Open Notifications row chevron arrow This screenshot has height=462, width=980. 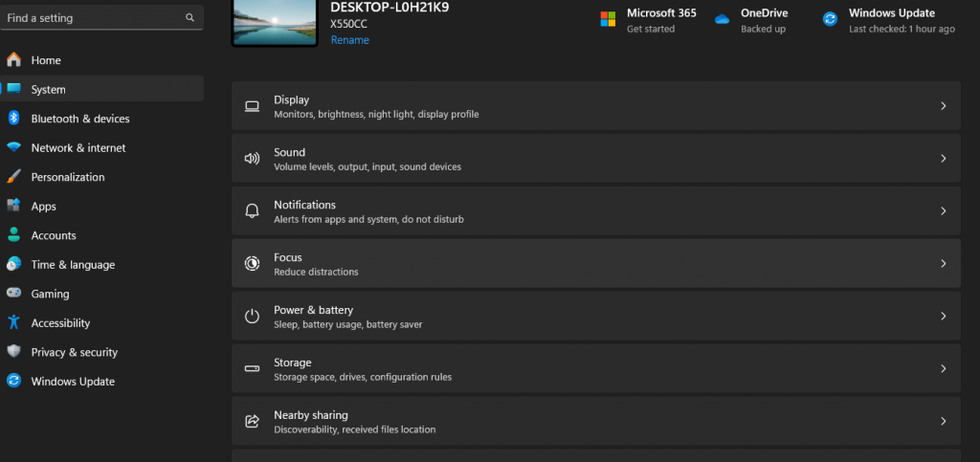click(943, 211)
